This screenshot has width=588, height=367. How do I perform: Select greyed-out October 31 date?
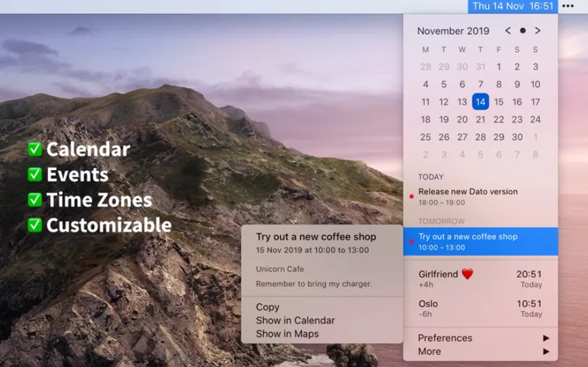[x=480, y=67]
